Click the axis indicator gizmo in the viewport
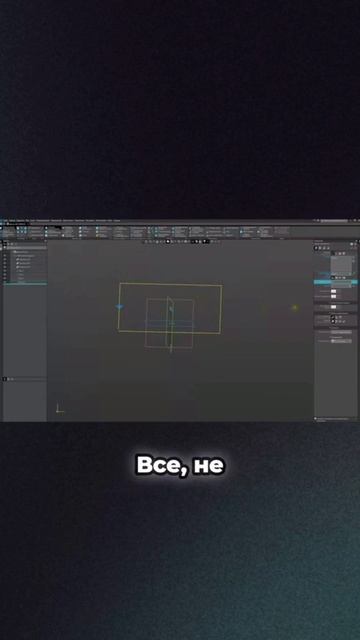 (60, 409)
